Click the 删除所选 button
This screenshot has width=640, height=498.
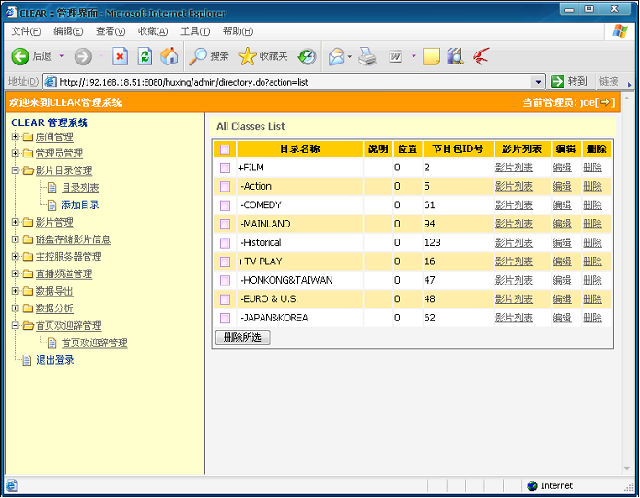coord(243,338)
